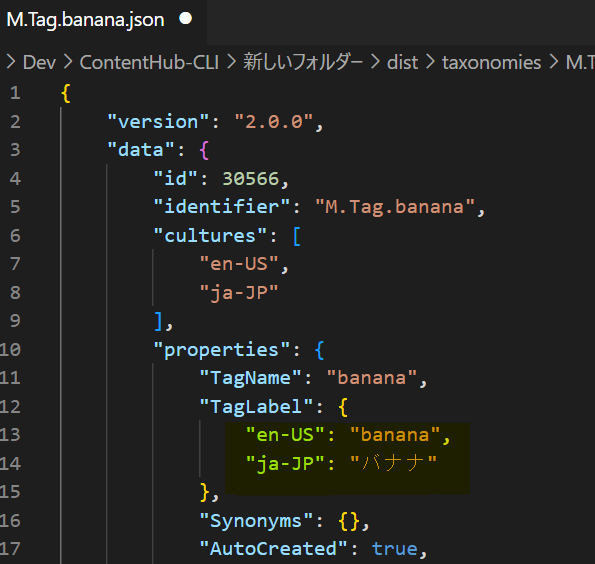
Task: Click the "Synonyms" key
Action: (256, 521)
